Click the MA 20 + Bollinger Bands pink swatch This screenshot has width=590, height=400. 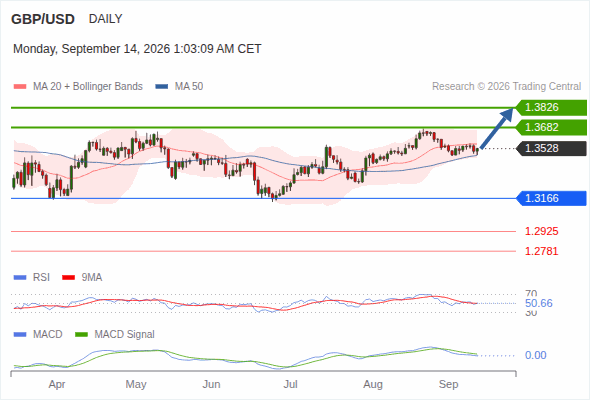(20, 87)
